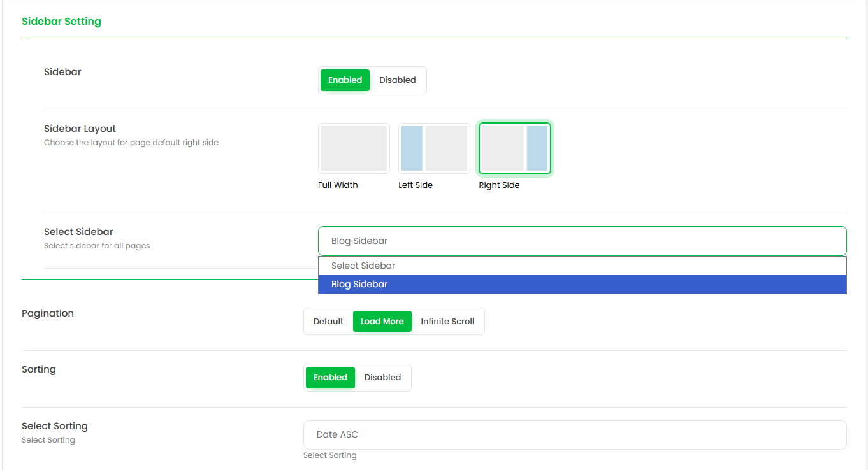Turn Sorting to Disabled

[x=382, y=378]
